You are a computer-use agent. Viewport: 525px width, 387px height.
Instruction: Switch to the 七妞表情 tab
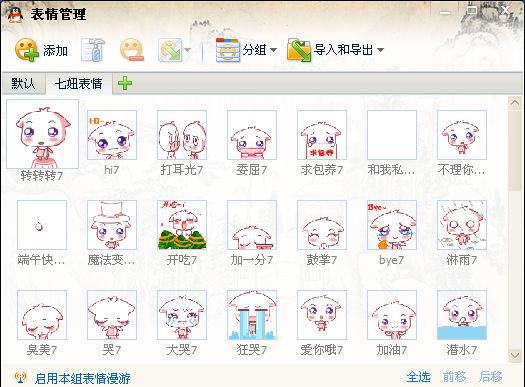[x=78, y=83]
